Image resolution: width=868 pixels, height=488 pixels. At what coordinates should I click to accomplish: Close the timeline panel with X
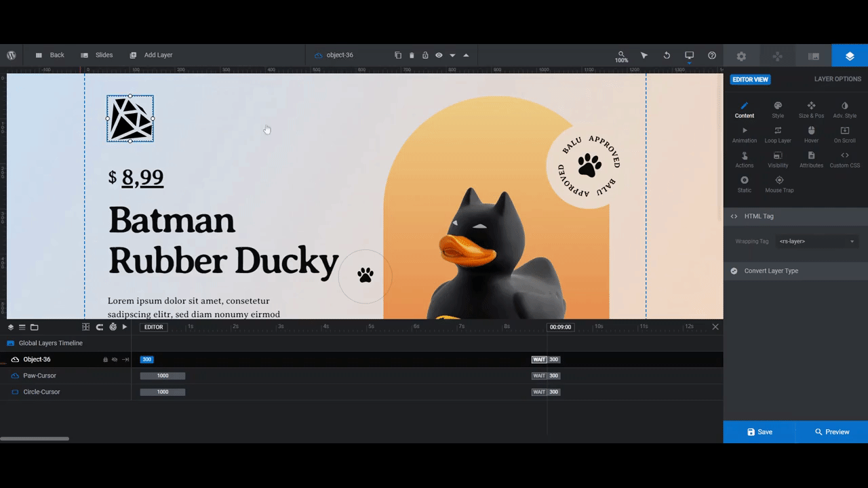[x=715, y=327]
